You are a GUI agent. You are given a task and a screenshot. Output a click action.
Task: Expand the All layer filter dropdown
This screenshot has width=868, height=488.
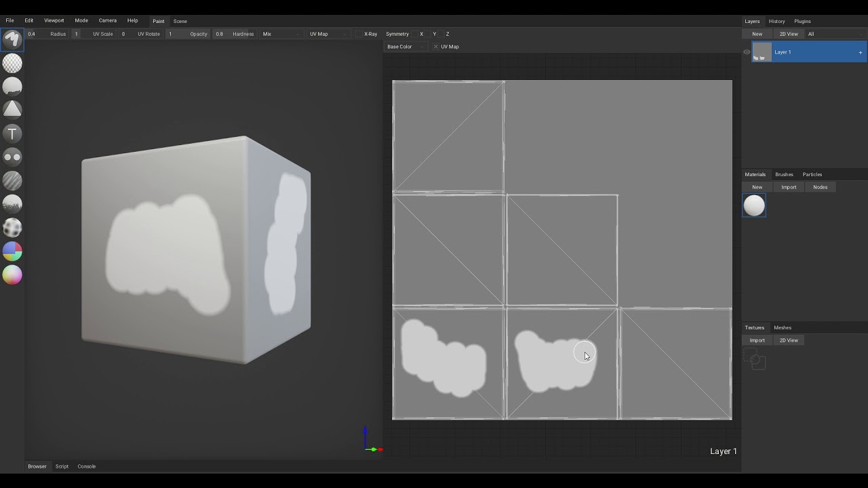834,34
